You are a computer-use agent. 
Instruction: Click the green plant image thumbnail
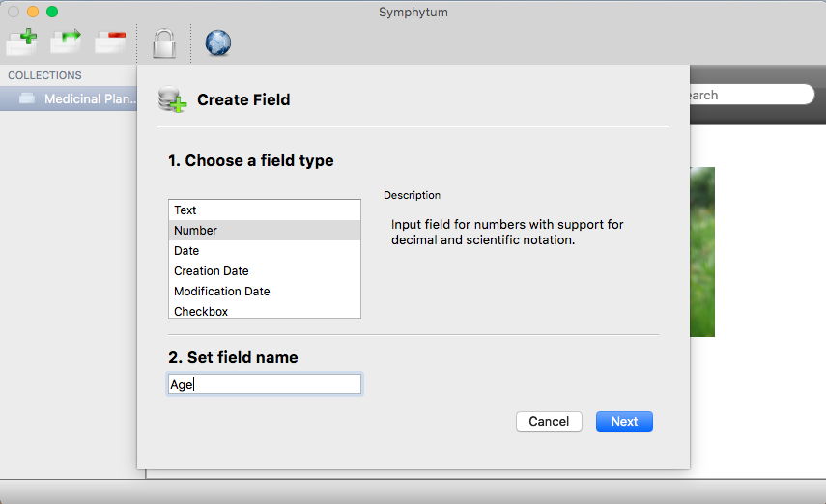click(702, 252)
